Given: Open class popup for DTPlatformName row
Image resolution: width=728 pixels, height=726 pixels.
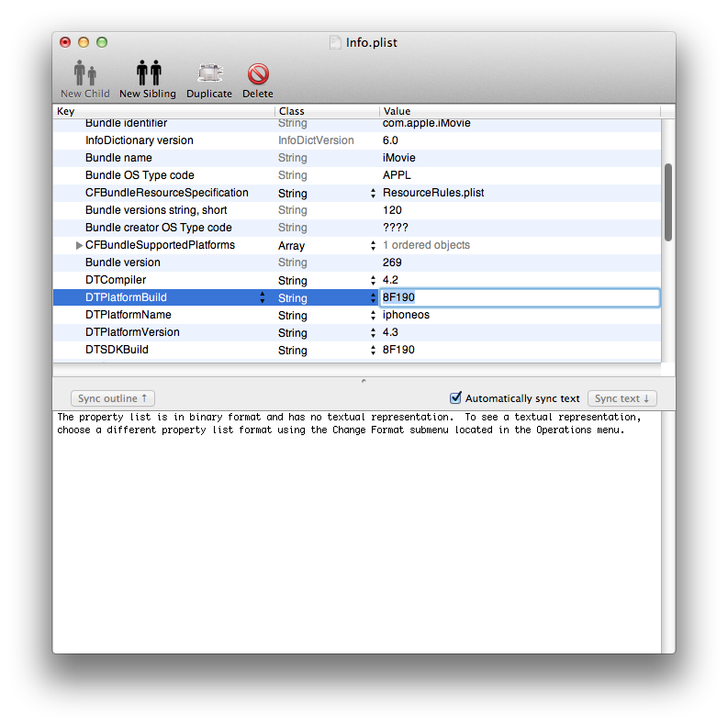Looking at the screenshot, I should (373, 316).
